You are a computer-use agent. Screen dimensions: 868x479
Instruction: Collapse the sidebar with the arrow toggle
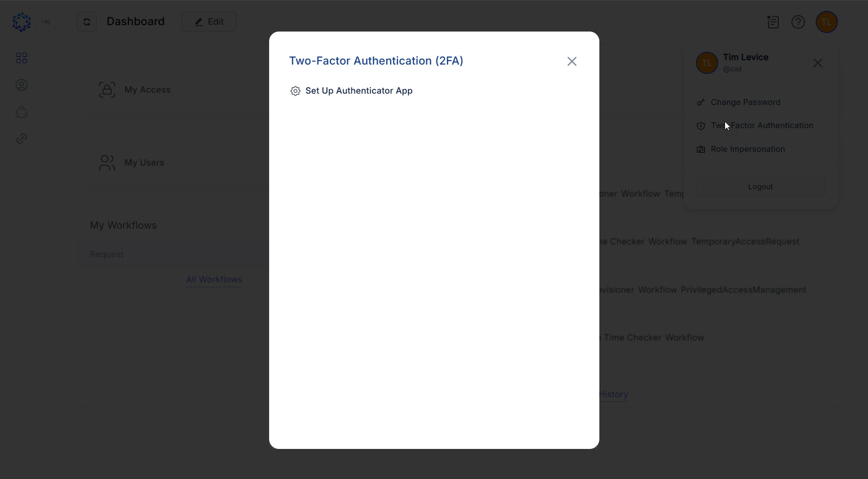(46, 22)
